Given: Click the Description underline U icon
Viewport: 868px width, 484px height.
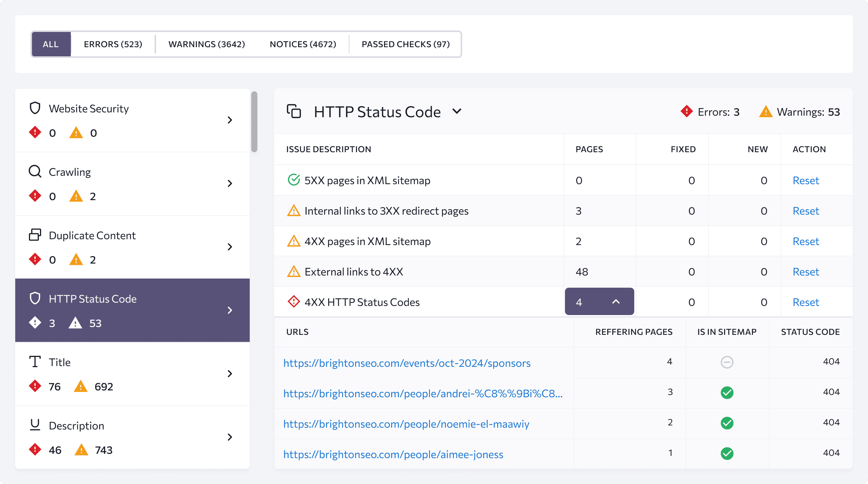Looking at the screenshot, I should pos(35,425).
